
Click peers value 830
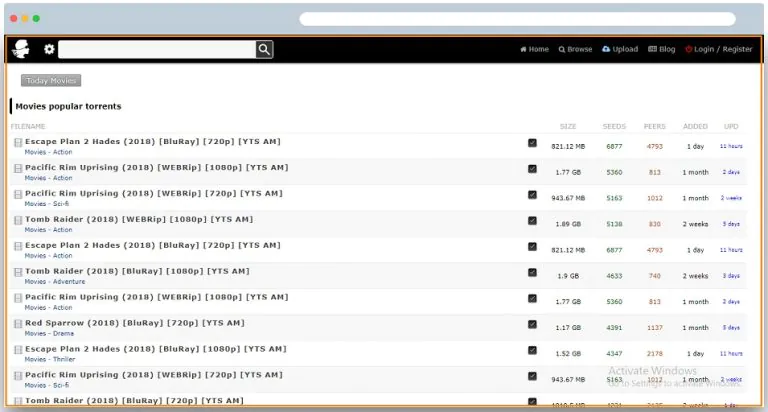tap(655, 224)
